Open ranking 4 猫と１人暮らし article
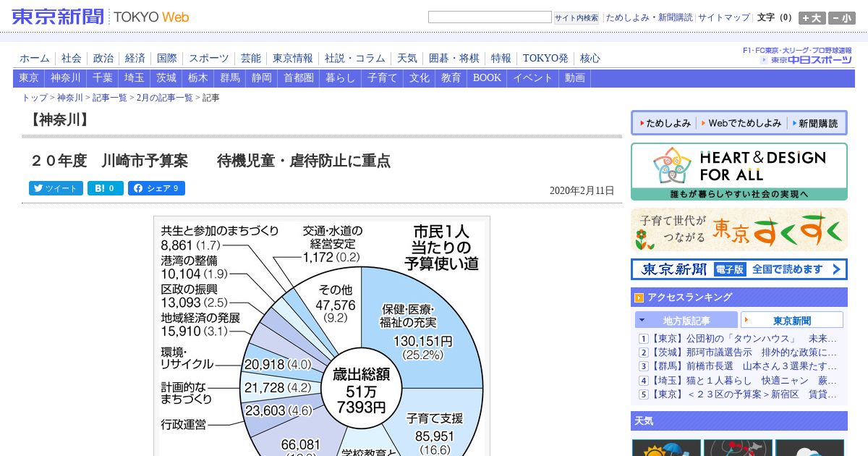 pos(744,380)
